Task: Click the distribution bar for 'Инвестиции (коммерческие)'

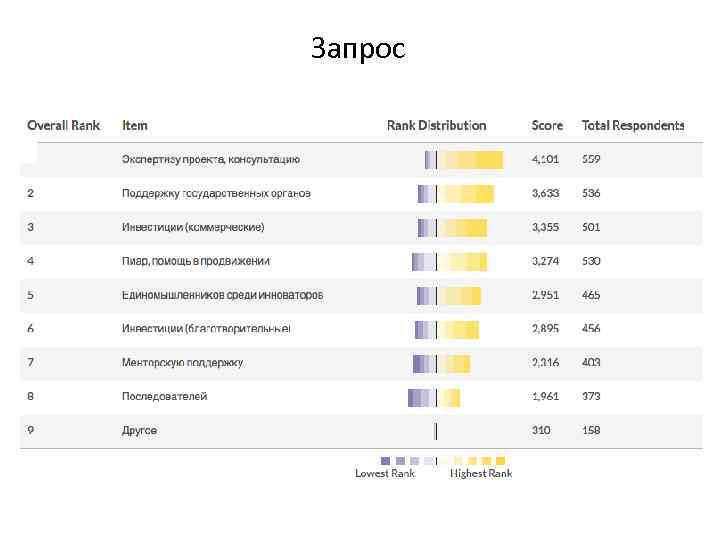Action: coord(452,227)
